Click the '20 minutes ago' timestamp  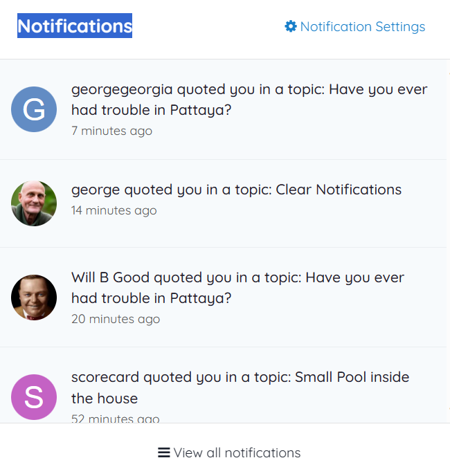[x=116, y=319]
